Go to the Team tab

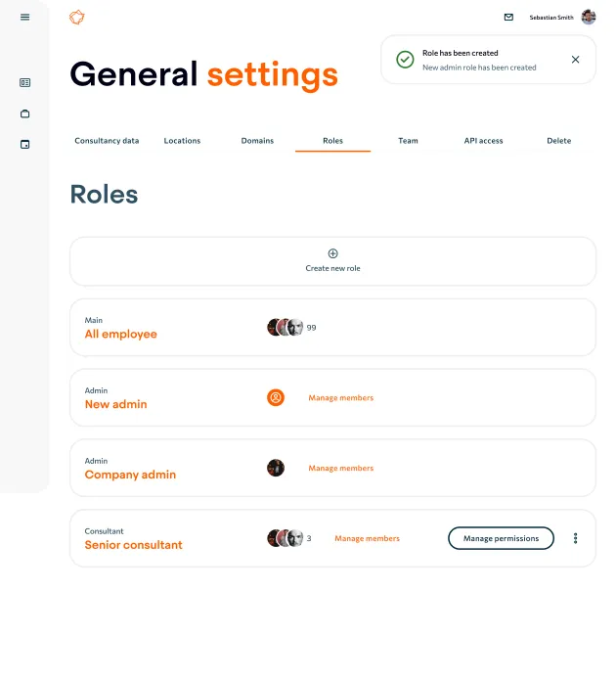tap(408, 141)
